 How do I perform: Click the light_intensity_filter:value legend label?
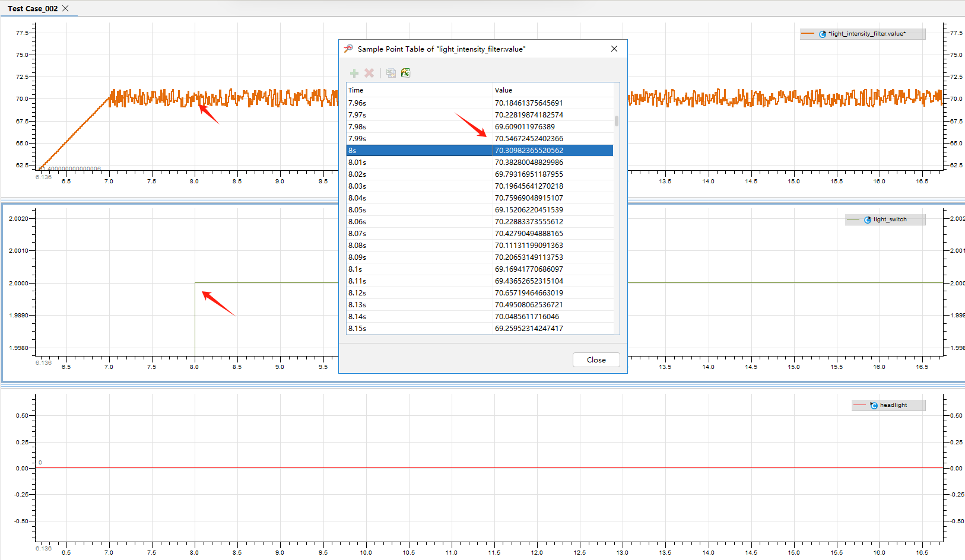point(867,34)
